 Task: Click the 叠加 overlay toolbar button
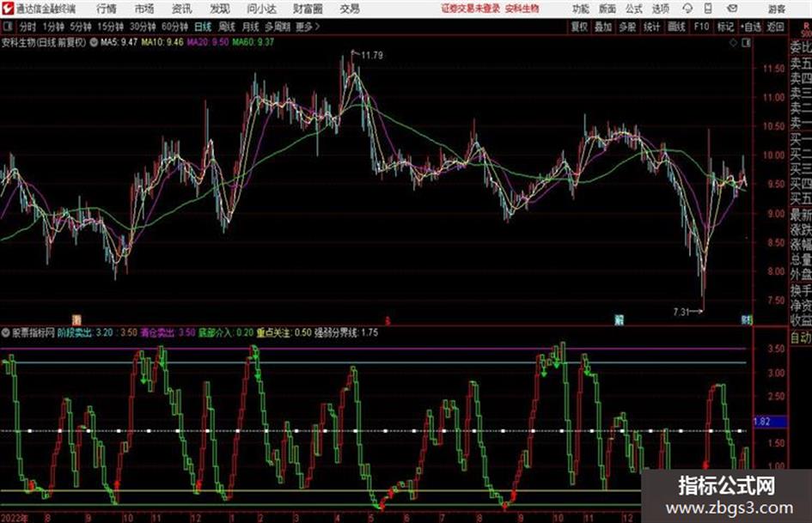click(603, 27)
